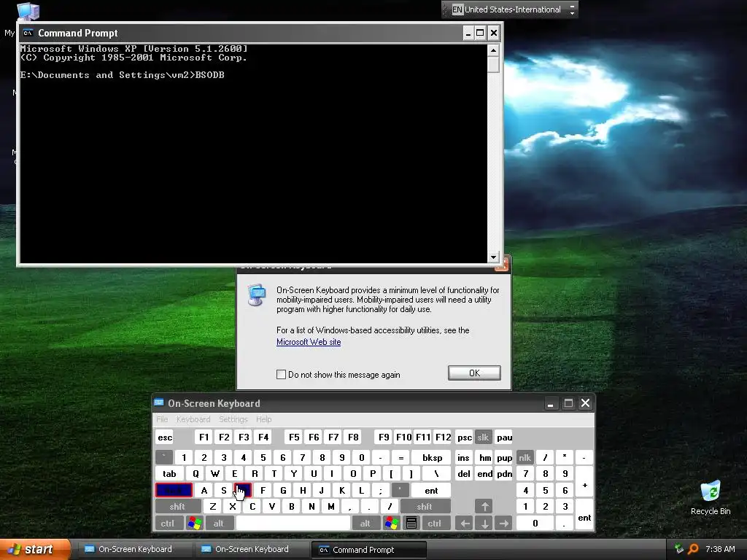Viewport: 747px width, 560px height.
Task: Open the Microsoft Web site link
Action: (x=309, y=342)
